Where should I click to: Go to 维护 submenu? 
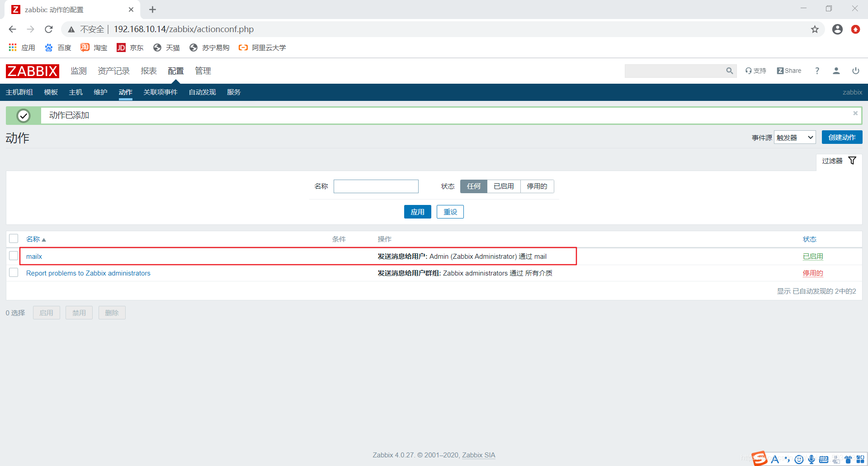101,92
